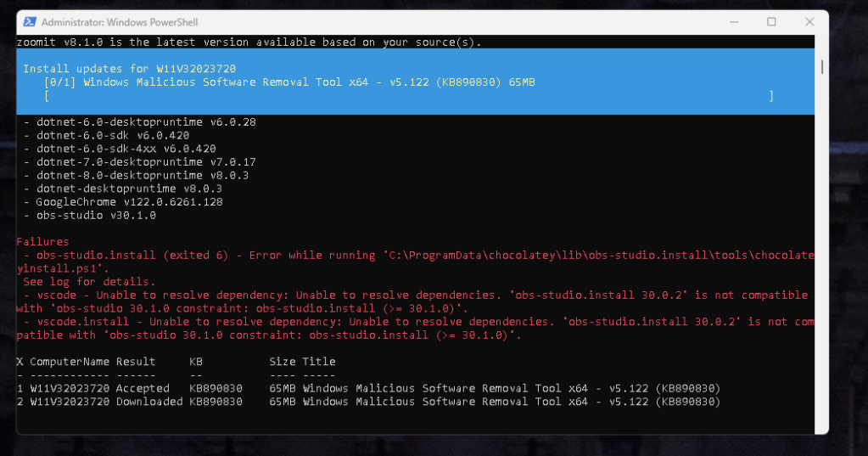Click the 'vscode.install - Unable to resolve dependency' line
The width and height of the screenshot is (868, 456).
coord(415,328)
